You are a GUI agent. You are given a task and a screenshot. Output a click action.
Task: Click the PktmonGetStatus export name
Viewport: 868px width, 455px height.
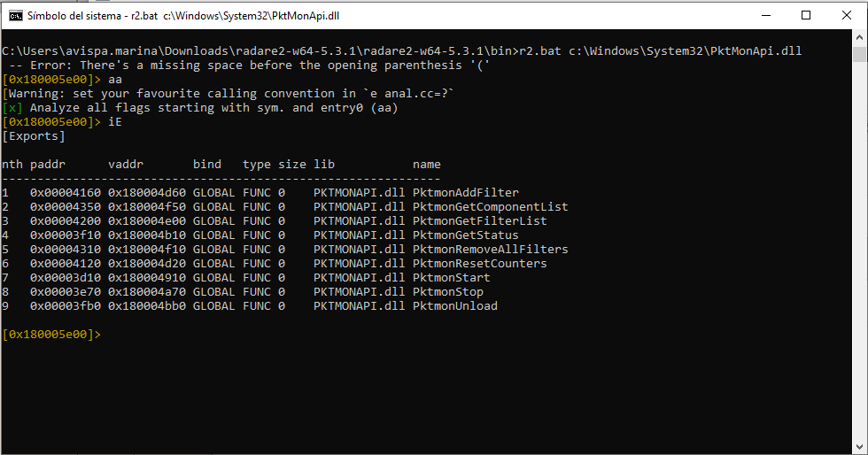pyautogui.click(x=465, y=235)
